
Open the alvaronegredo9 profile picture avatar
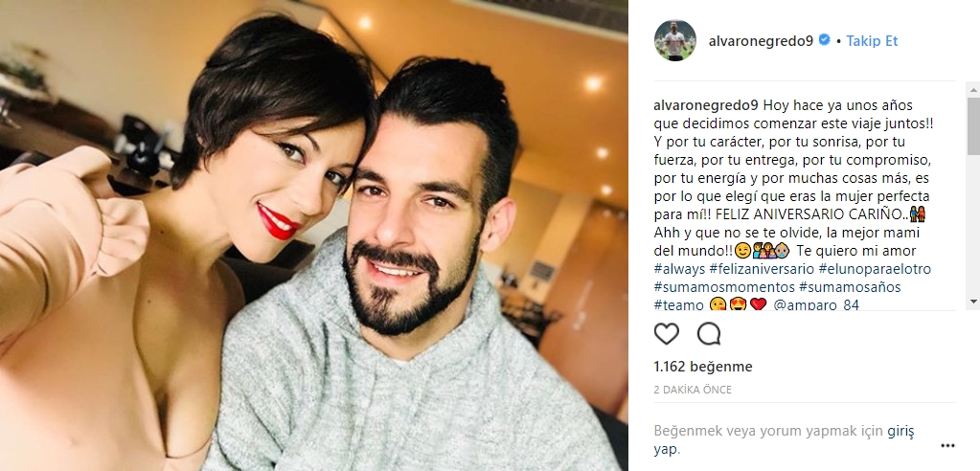[674, 40]
